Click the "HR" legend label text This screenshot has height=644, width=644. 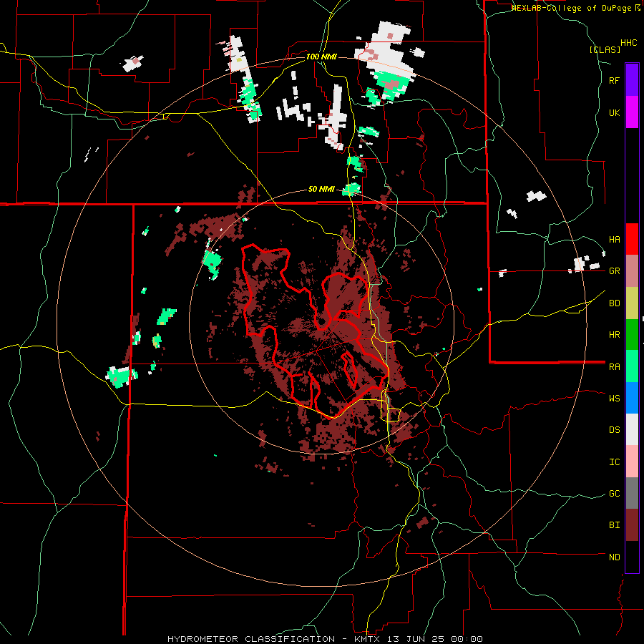614,335
